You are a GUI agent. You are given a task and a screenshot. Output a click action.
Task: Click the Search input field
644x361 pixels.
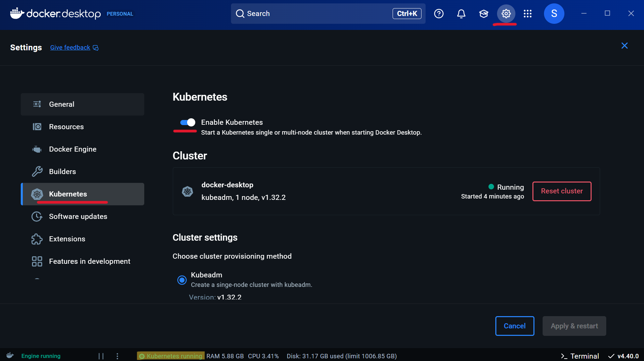(x=328, y=14)
